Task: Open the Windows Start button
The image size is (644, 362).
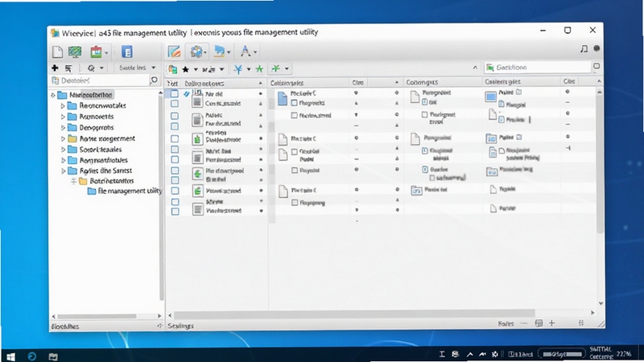Action: pos(11,356)
